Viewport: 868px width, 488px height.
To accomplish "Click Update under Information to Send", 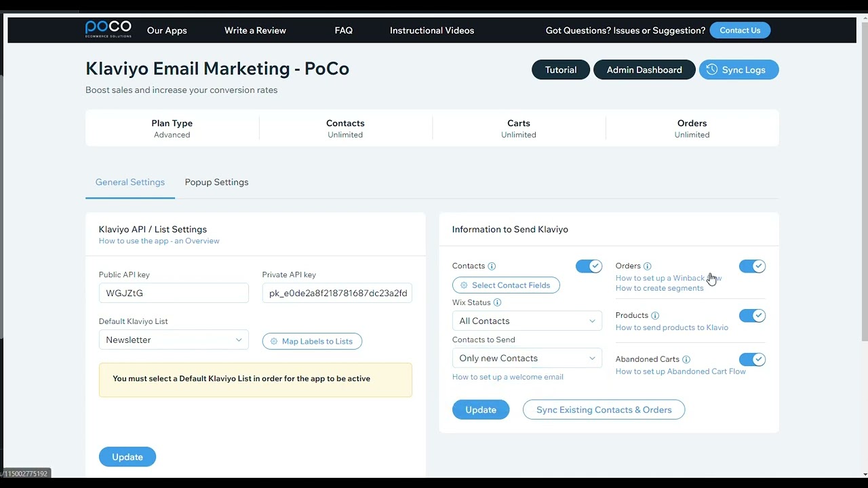I will pyautogui.click(x=481, y=409).
